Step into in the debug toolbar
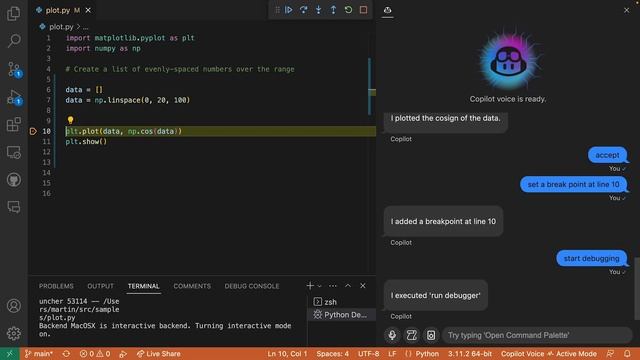This screenshot has width=640, height=360. pos(318,10)
